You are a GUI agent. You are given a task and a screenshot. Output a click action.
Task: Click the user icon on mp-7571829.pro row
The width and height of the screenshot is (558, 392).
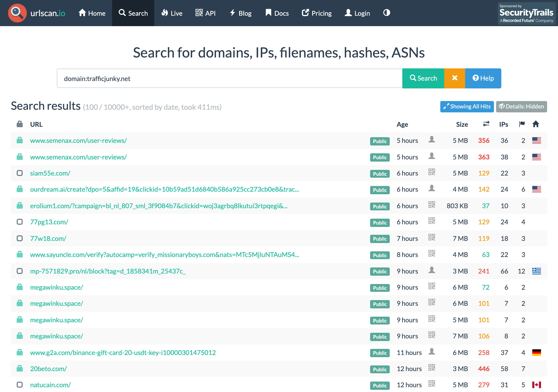(x=432, y=270)
